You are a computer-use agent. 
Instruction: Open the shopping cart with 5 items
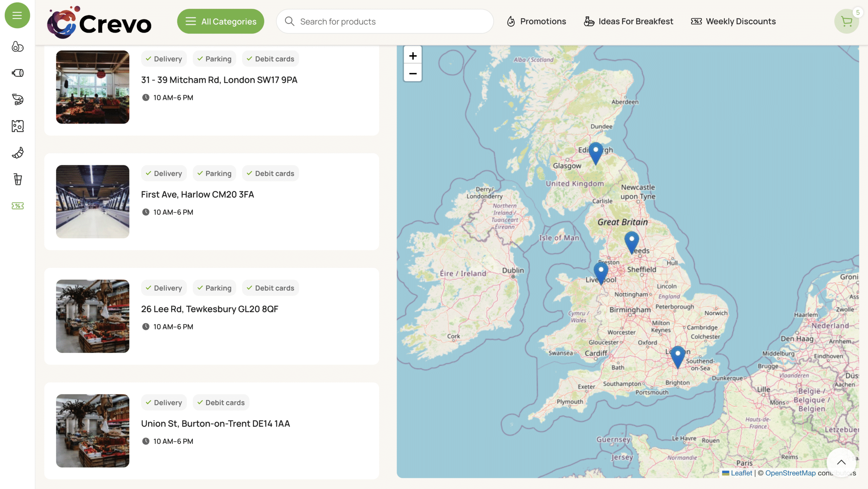(846, 22)
